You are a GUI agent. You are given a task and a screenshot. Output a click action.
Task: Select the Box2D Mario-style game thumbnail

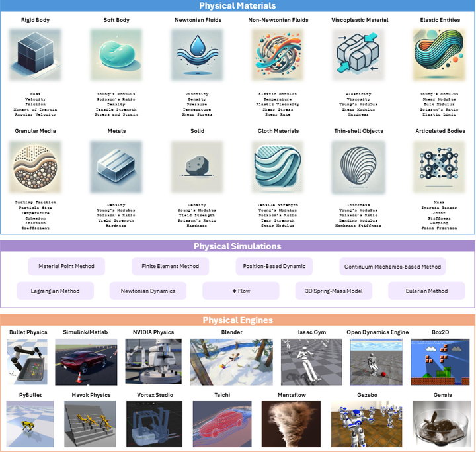[x=440, y=362]
